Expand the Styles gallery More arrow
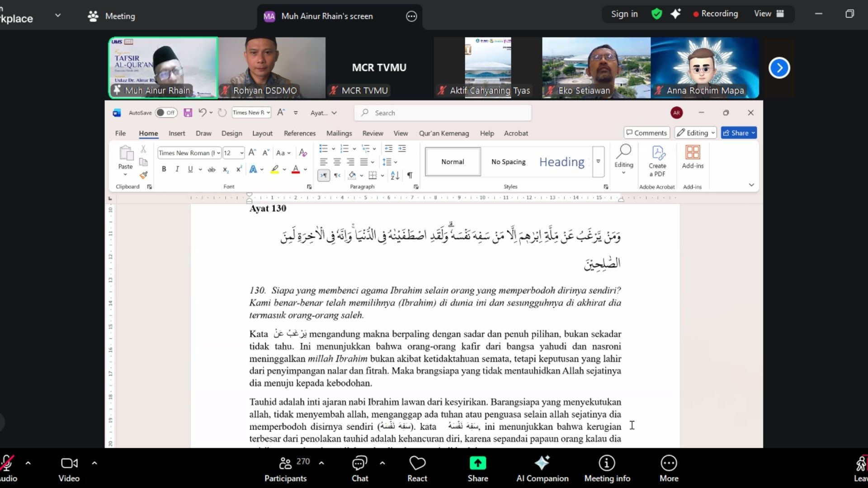Viewport: 868px width, 488px height. coord(598,161)
